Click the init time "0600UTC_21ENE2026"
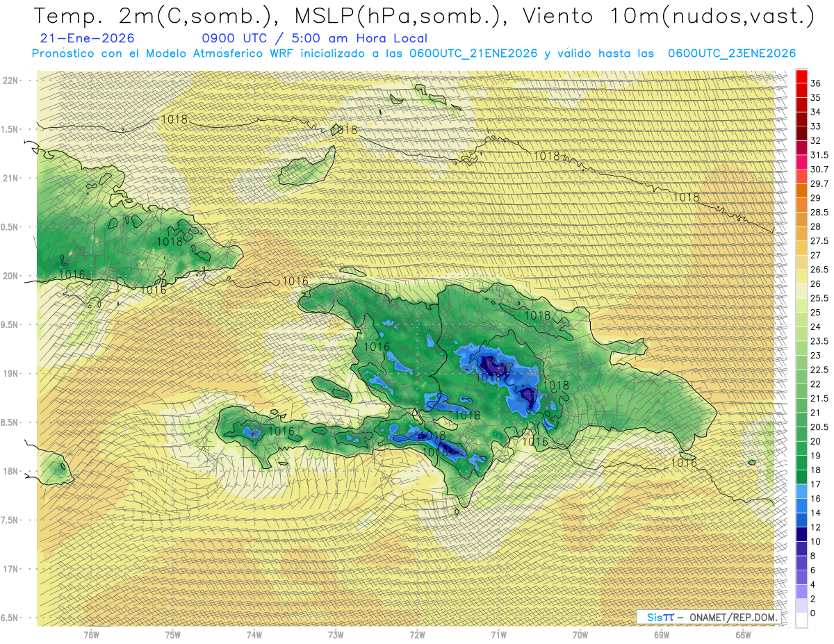834x644 pixels. click(473, 53)
